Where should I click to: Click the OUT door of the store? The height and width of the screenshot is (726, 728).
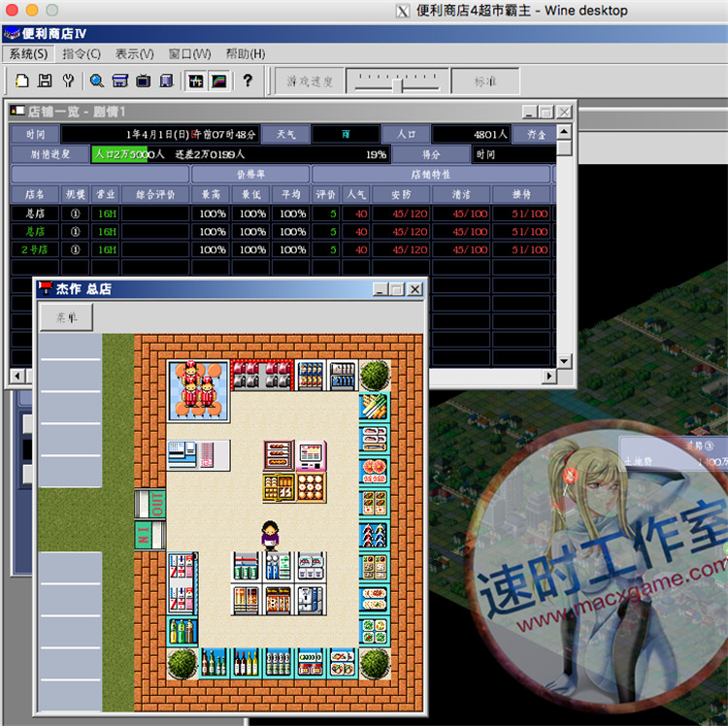150,504
